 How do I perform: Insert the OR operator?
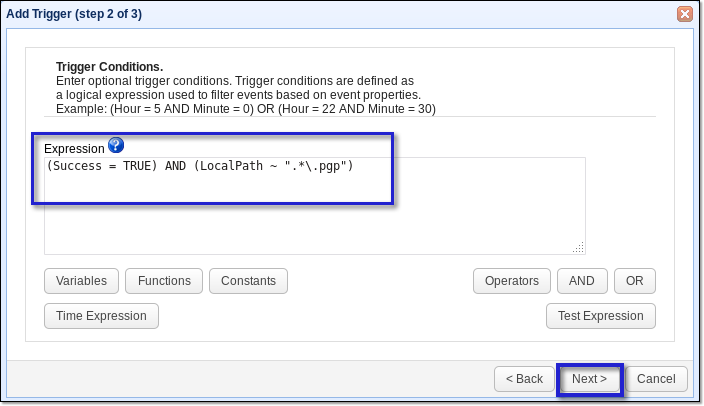click(x=634, y=281)
